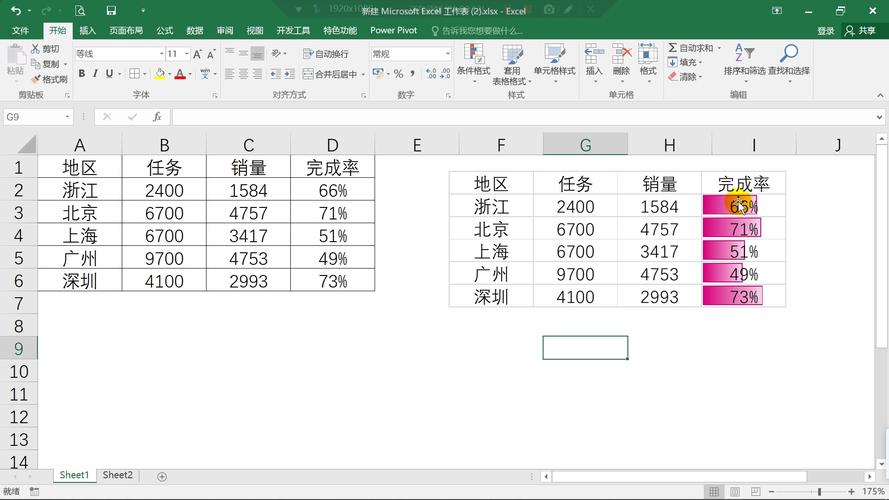Toggle Underline formatting
This screenshot has width=889, height=500.
(x=109, y=74)
